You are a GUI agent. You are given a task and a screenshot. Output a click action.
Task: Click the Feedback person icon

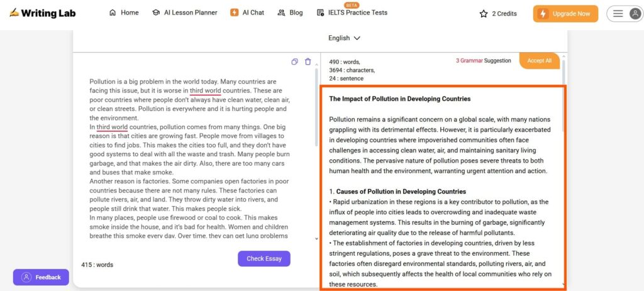pos(26,277)
